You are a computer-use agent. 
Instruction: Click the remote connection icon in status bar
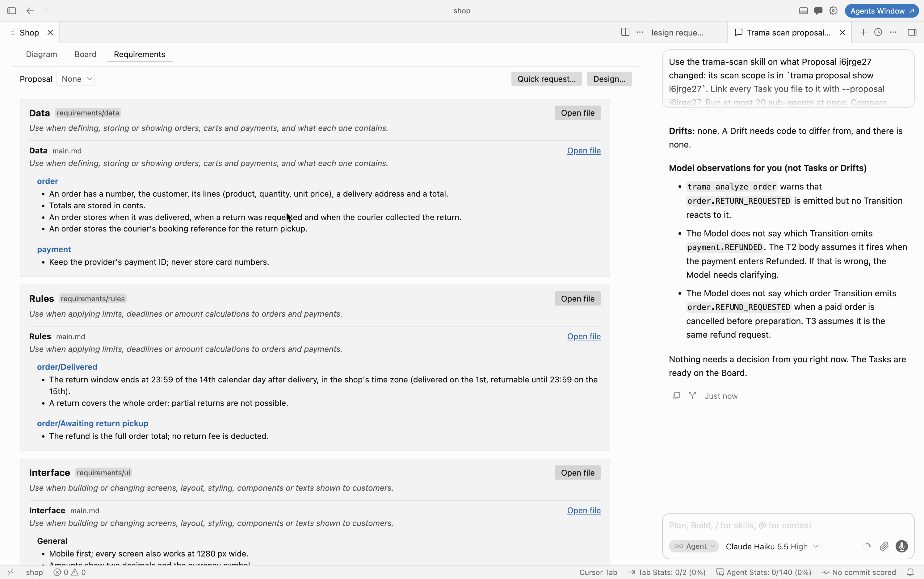(11, 572)
